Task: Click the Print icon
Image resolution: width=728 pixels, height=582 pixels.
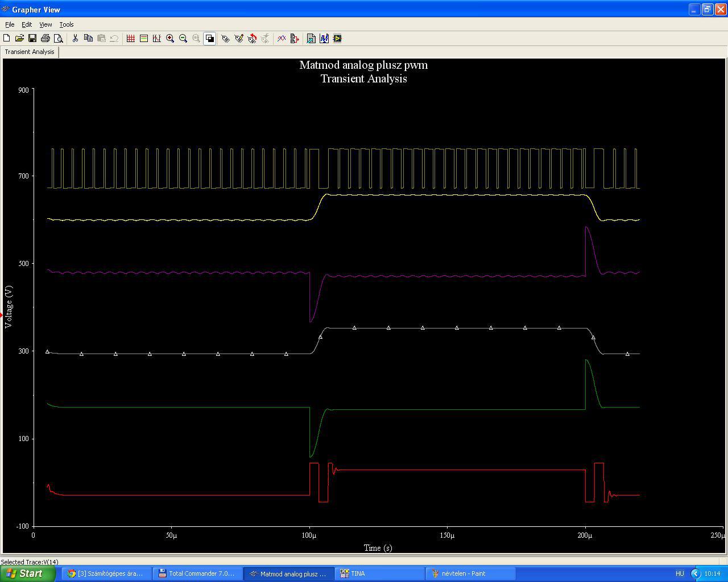Action: 45,38
